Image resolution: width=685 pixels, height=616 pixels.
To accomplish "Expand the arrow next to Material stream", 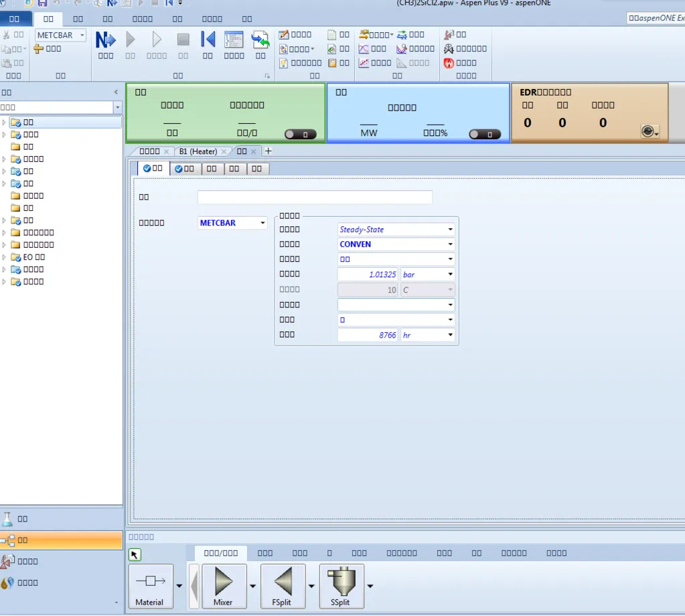I will tap(179, 586).
